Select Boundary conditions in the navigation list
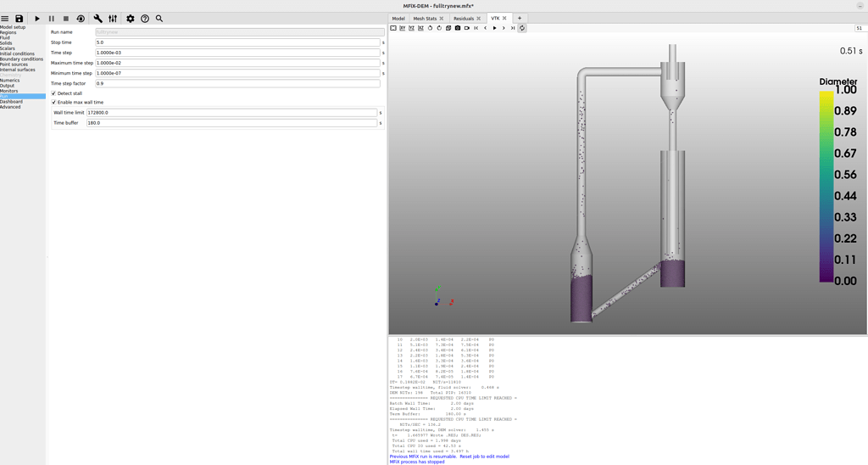 [x=21, y=59]
